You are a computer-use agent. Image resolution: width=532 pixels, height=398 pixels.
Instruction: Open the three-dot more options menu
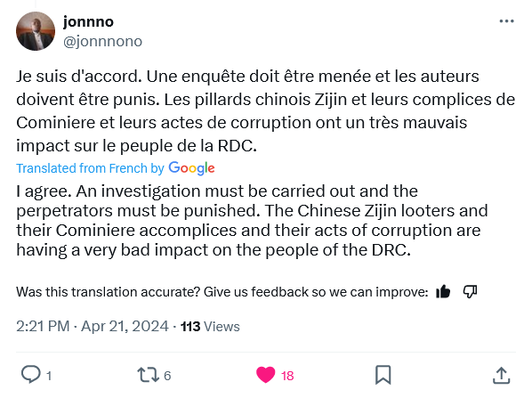pos(506,21)
